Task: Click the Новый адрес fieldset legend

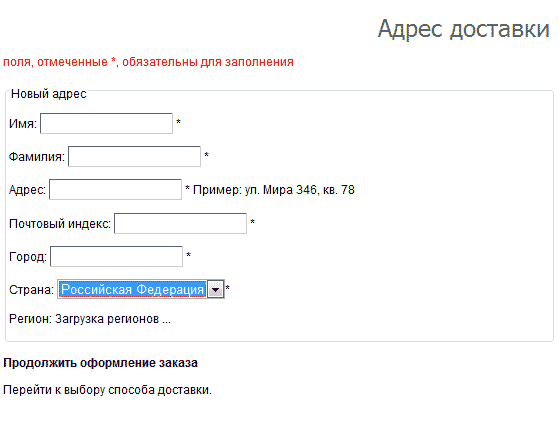Action: 49,94
